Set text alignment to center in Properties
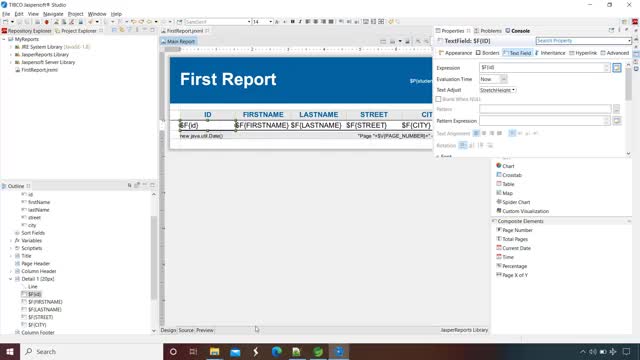 [x=484, y=133]
